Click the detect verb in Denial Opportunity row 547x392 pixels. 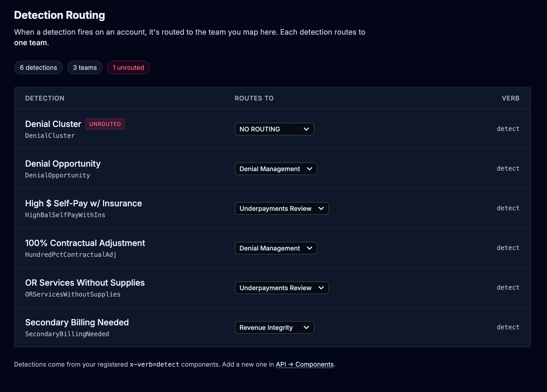508,168
